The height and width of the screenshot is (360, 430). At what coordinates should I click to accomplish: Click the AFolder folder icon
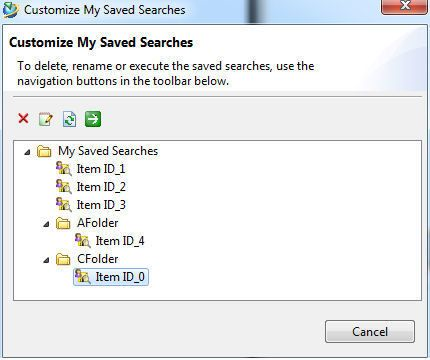[63, 223]
